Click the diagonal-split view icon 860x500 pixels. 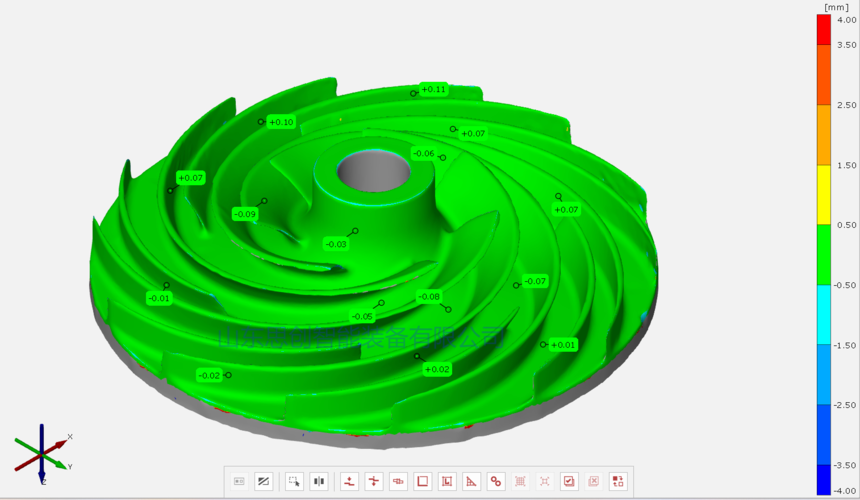[263, 481]
